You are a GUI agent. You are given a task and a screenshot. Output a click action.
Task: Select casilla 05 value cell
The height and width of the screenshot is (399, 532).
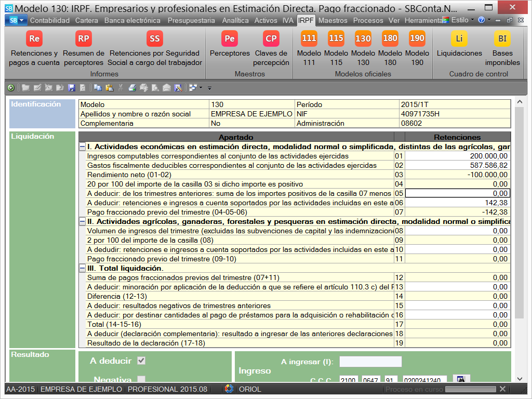pos(457,193)
